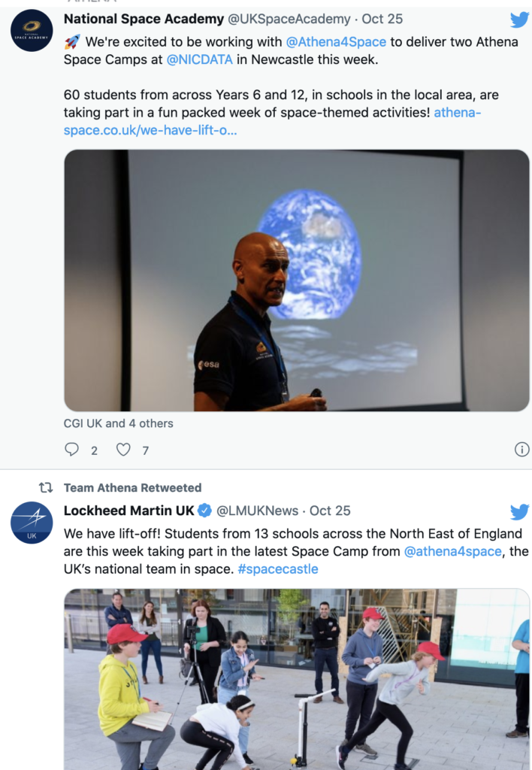Open the info icon below the image
This screenshot has height=770, width=532.
click(x=521, y=450)
